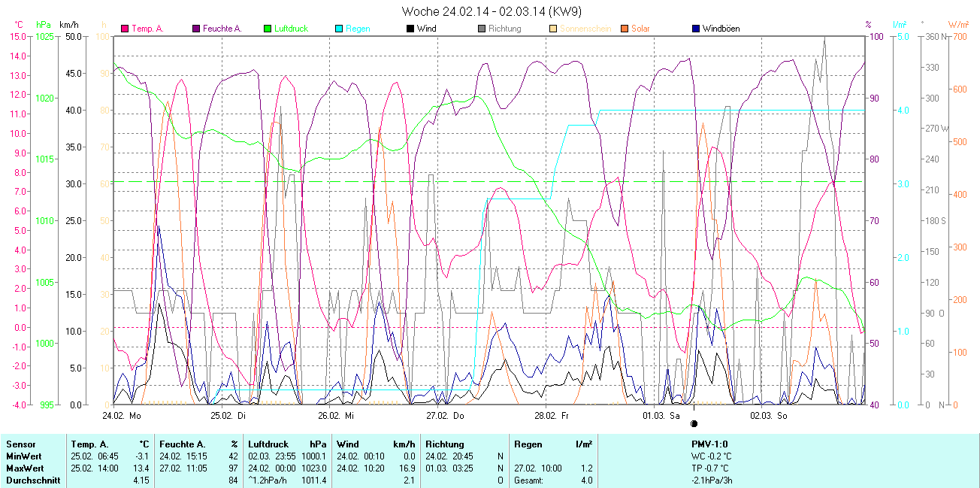Click maximum humidity value '97'
Viewport: 980px width, 488px height.
234,468
